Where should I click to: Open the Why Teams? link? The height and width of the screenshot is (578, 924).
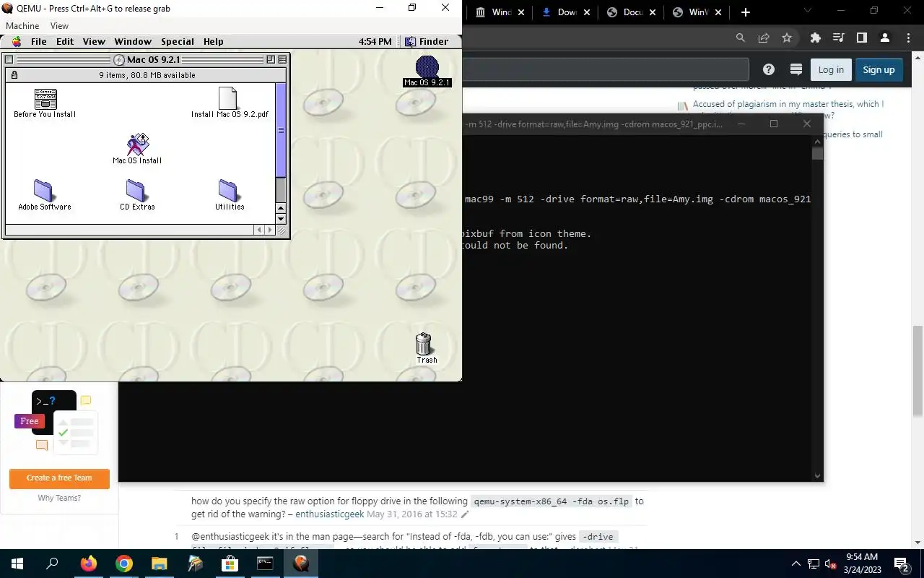(x=59, y=498)
